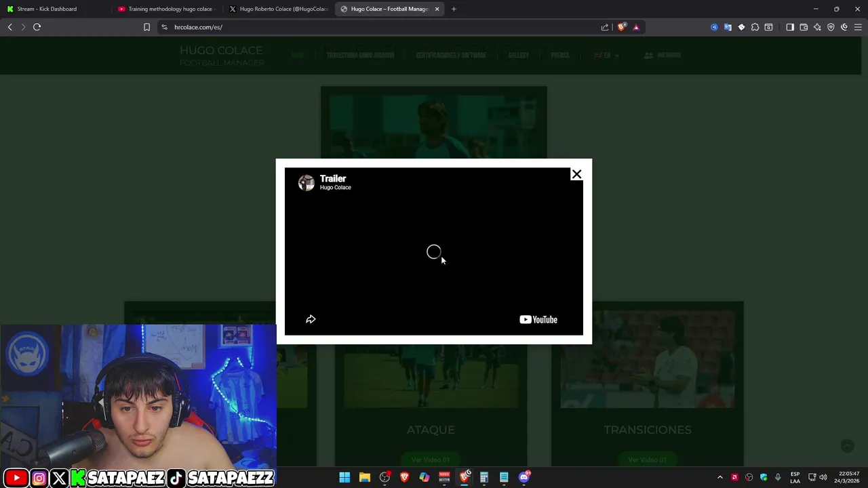Screen dimensions: 868x488
Task: Share the Trailer video using the arrow icon
Action: (311, 319)
